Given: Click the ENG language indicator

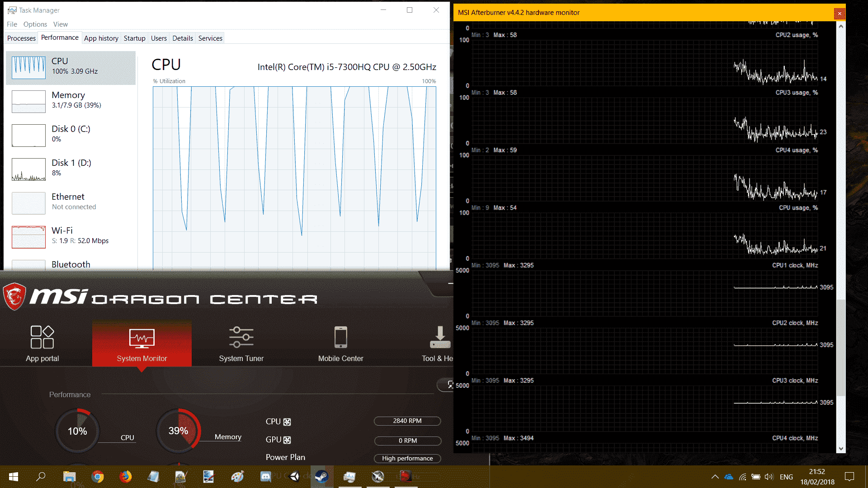Looking at the screenshot, I should (786, 477).
